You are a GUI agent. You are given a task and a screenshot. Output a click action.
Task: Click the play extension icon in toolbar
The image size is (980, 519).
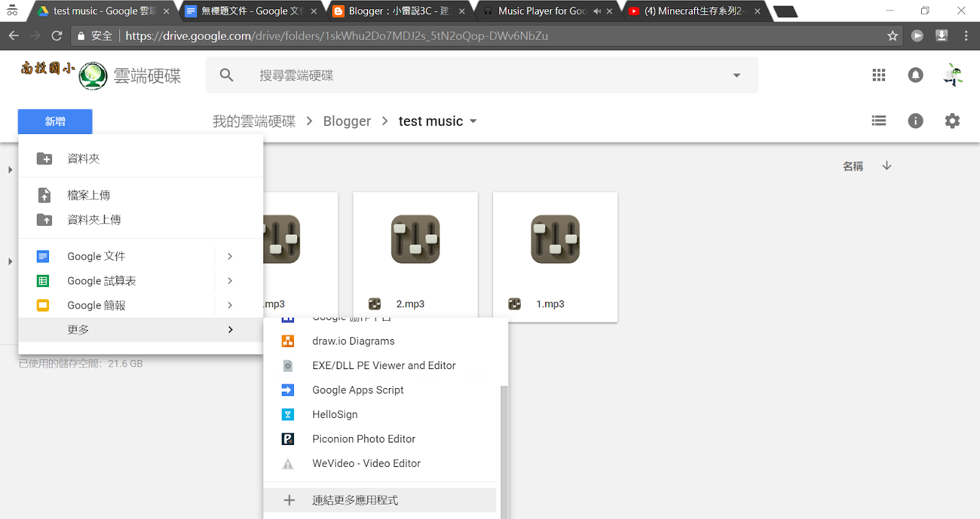click(918, 36)
